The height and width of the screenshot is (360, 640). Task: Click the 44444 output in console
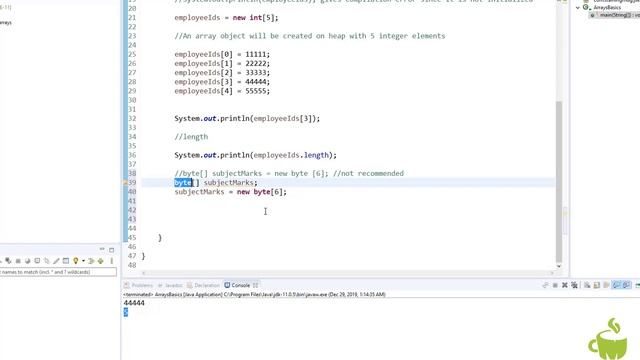pos(134,303)
